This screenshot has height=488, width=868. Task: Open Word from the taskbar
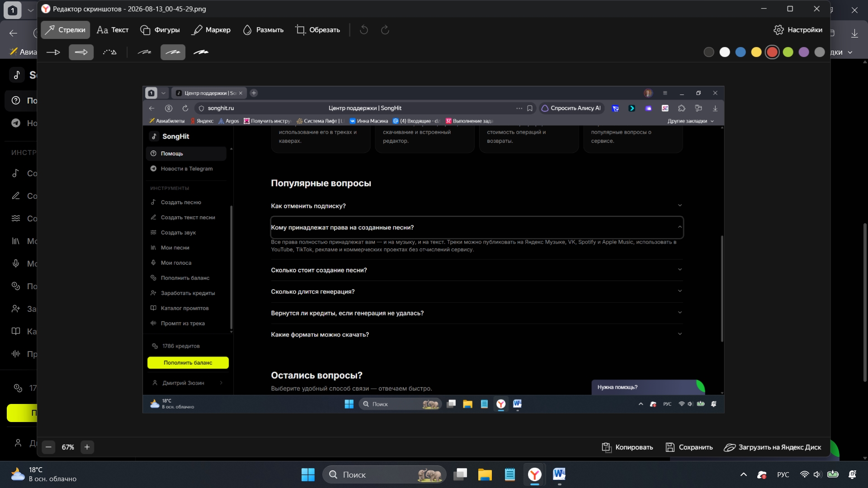[x=559, y=474]
